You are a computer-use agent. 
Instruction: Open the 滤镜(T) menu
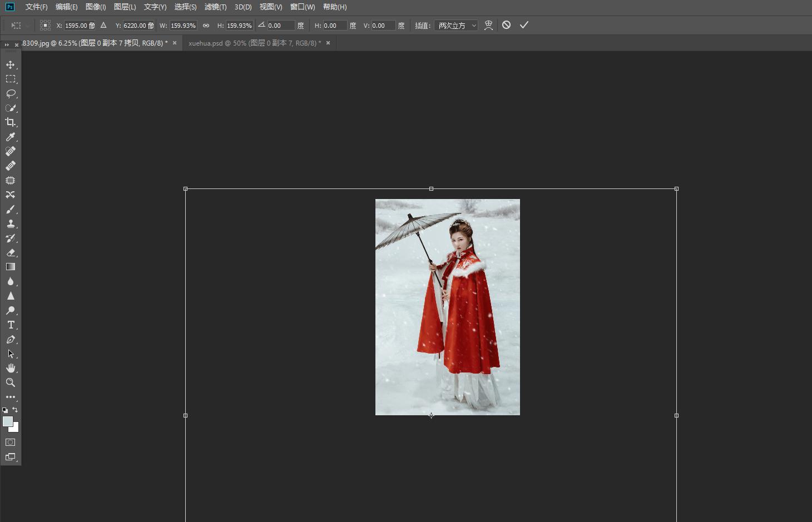click(215, 7)
